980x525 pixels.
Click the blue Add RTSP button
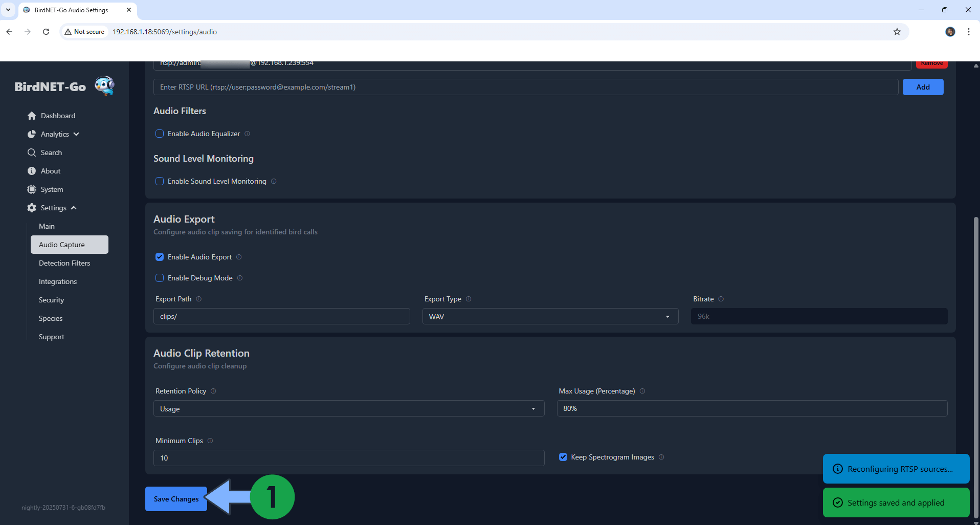pos(923,87)
